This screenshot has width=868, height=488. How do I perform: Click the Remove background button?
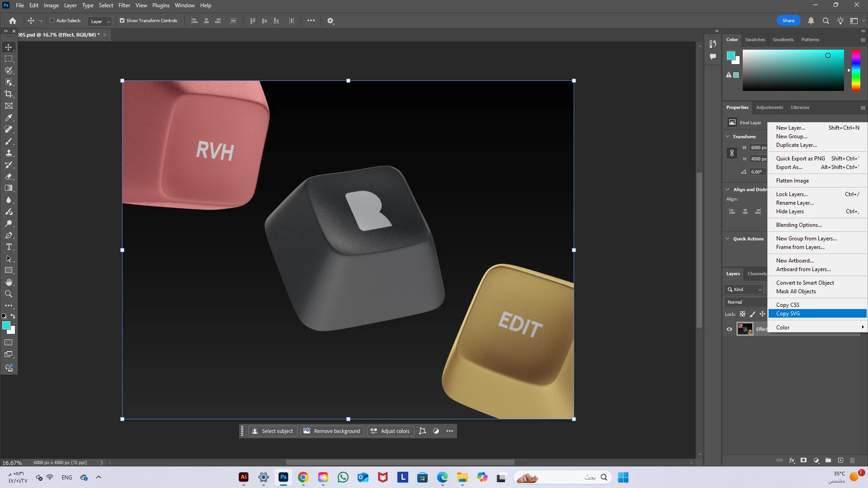pyautogui.click(x=332, y=431)
